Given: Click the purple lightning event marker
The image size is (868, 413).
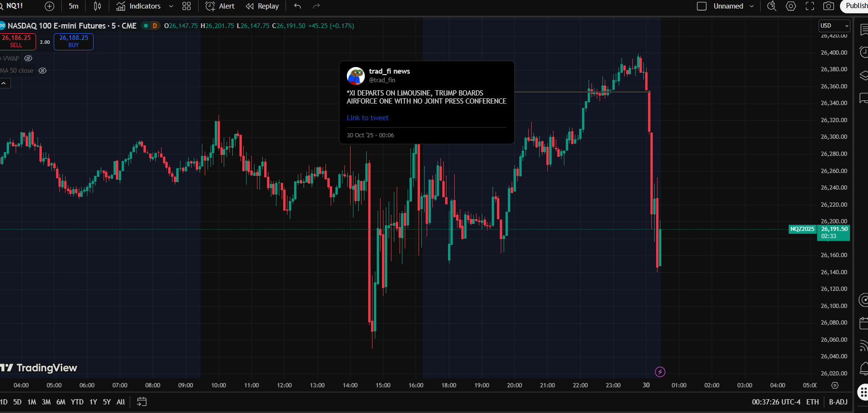Looking at the screenshot, I should (x=660, y=372).
